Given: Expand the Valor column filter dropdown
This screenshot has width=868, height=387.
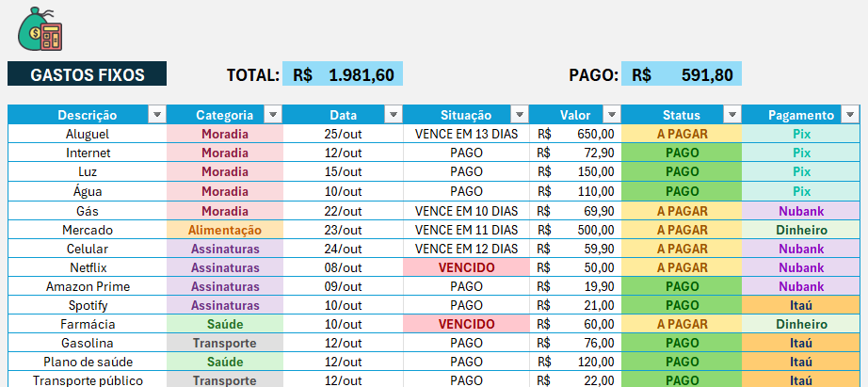Looking at the screenshot, I should click(x=611, y=115).
